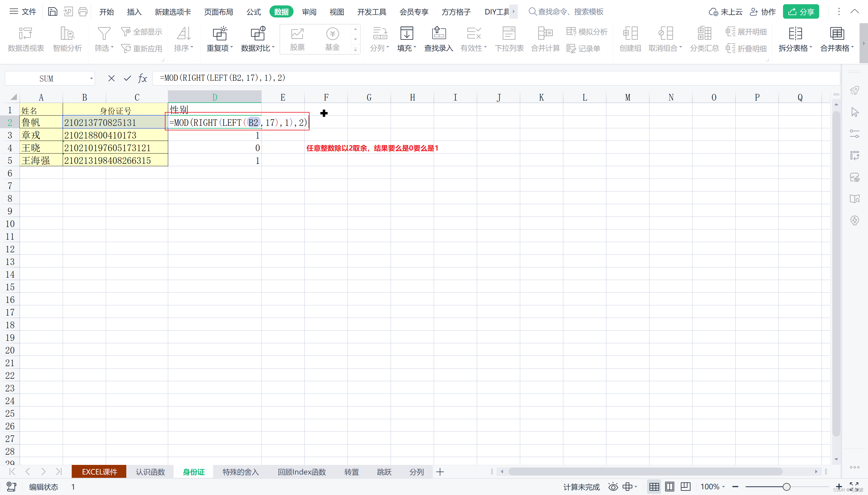868x495 pixels.
Task: Toggle the eye protection mode icon
Action: coord(613,487)
